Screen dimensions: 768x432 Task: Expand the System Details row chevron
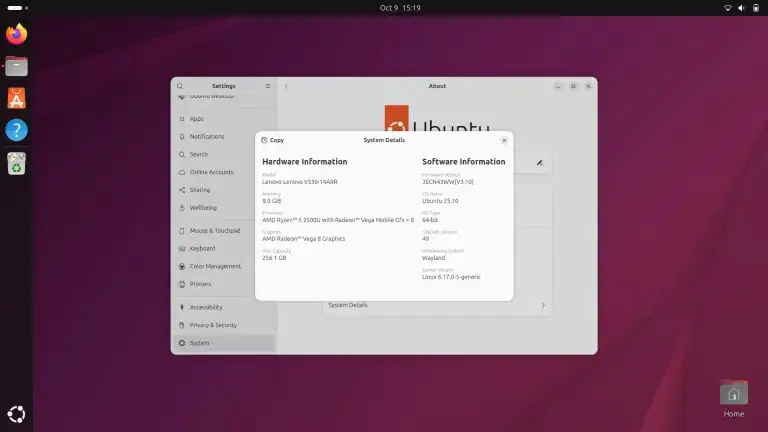click(543, 305)
